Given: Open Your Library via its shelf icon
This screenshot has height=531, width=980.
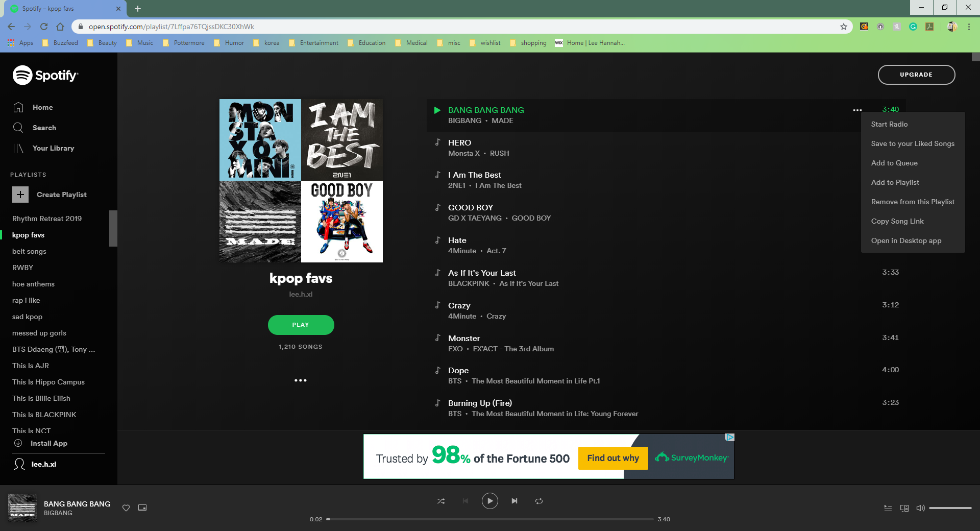Looking at the screenshot, I should click(18, 148).
